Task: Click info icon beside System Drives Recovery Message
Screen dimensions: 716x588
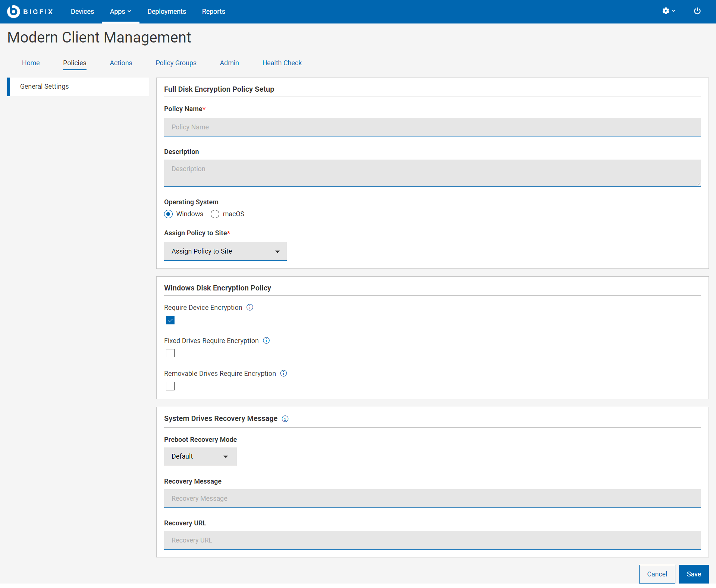Action: click(x=285, y=419)
